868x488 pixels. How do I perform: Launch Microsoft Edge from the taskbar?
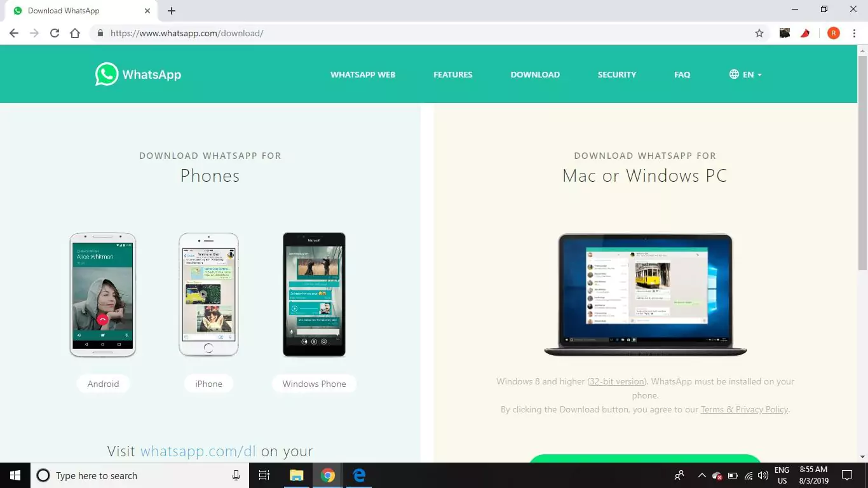(x=358, y=475)
